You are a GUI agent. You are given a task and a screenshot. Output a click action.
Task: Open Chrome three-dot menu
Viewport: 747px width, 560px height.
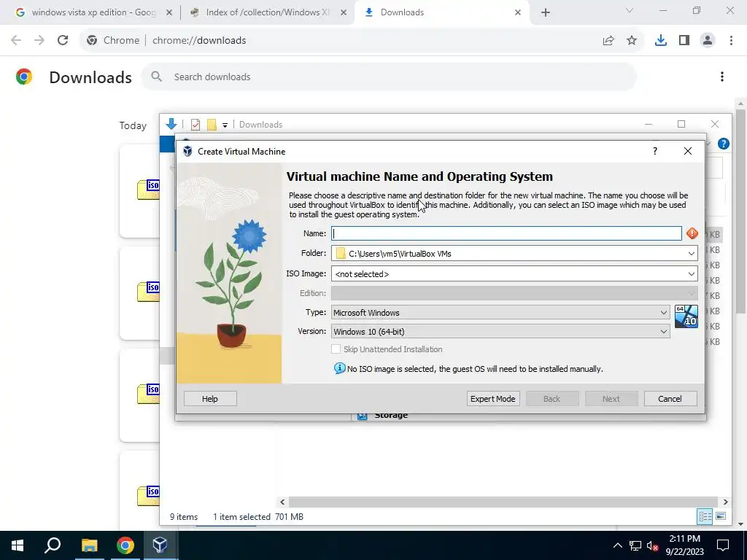[x=731, y=41]
